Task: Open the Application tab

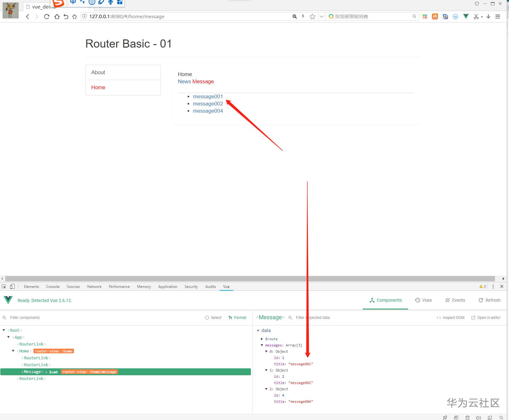Action: [x=168, y=287]
